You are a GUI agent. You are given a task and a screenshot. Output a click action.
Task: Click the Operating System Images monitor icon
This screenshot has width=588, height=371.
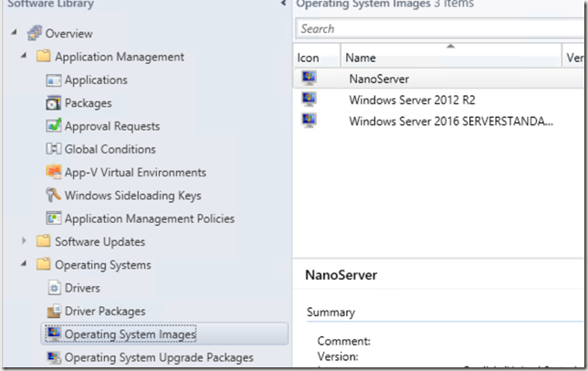tap(53, 334)
